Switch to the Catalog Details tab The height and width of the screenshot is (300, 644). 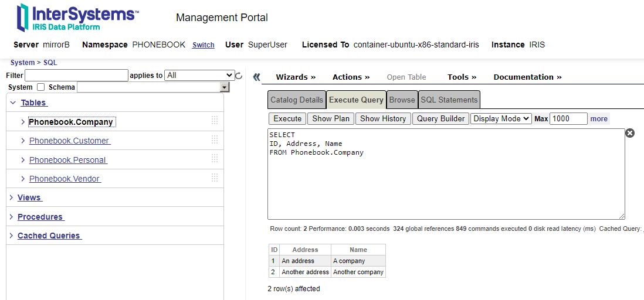point(297,100)
